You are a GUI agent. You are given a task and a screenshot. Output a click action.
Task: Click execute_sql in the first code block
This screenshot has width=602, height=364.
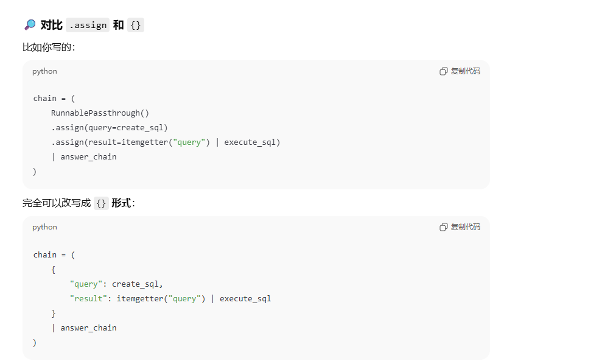(250, 142)
